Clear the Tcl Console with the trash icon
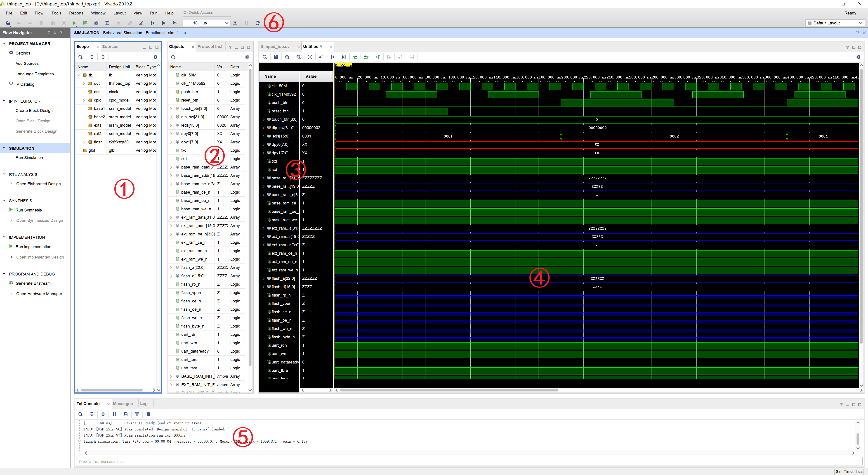The width and height of the screenshot is (868, 475). point(148,414)
